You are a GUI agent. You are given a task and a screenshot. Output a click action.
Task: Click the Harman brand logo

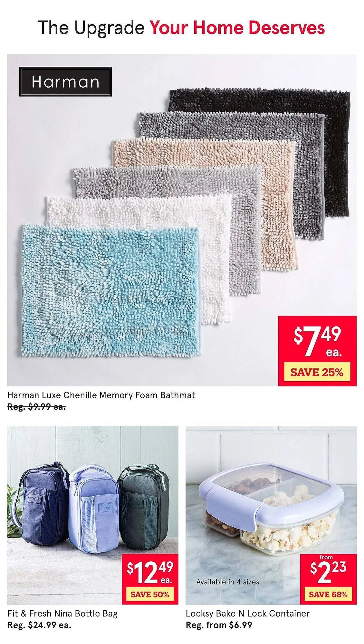tap(65, 82)
